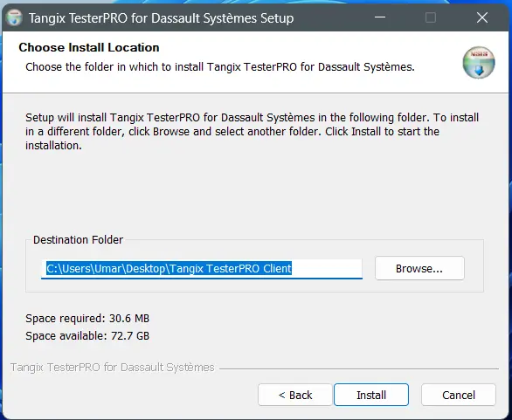This screenshot has width=512, height=420.
Task: Open the Browse folder dialog
Action: tap(419, 268)
